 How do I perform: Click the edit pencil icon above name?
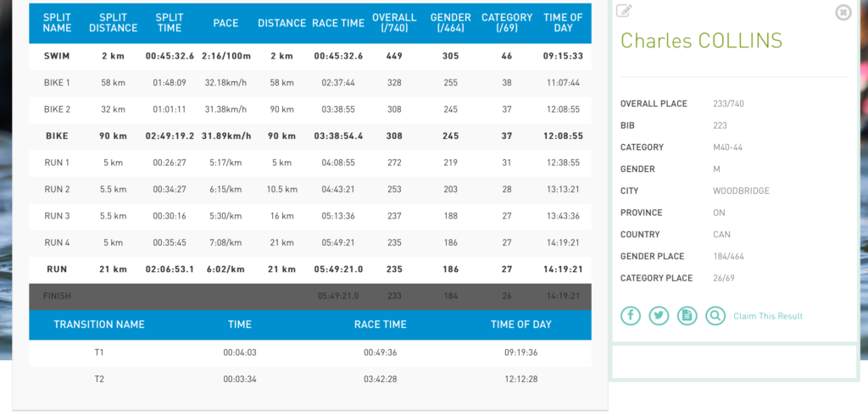point(624,10)
